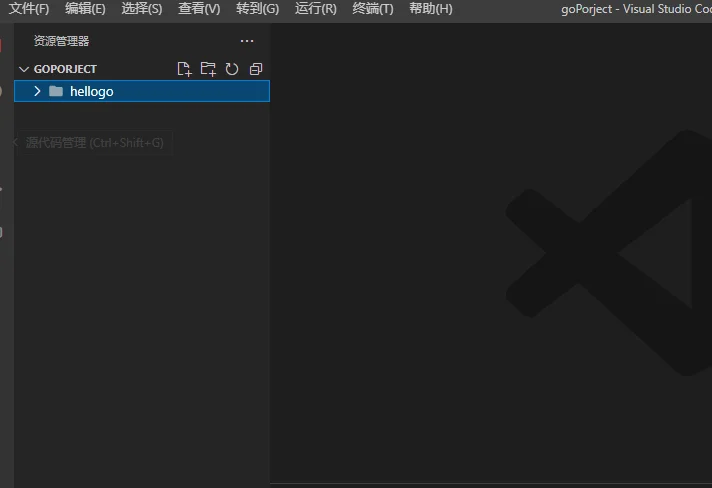Click the New Folder icon in explorer header
The height and width of the screenshot is (488, 712).
(x=208, y=69)
